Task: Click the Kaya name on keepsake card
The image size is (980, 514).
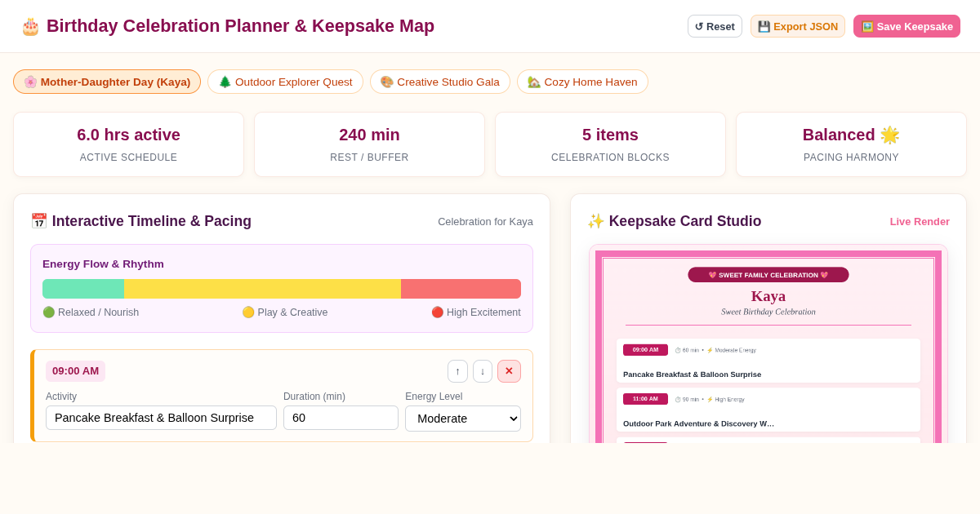Action: point(768,296)
